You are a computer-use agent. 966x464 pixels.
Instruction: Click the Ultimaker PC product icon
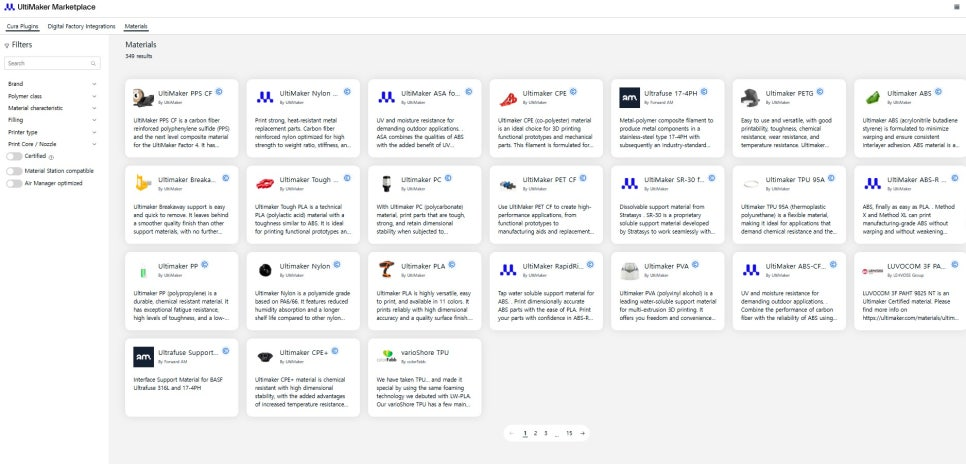386,184
